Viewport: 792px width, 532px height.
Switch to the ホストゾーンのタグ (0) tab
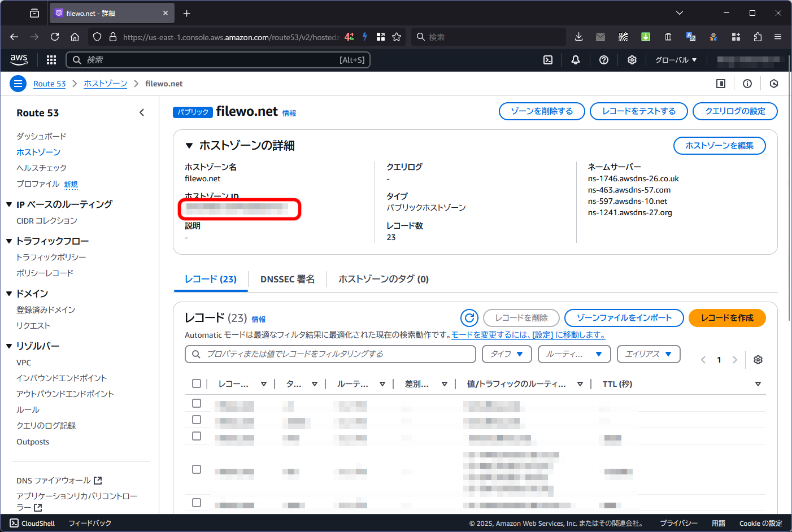pyautogui.click(x=384, y=279)
